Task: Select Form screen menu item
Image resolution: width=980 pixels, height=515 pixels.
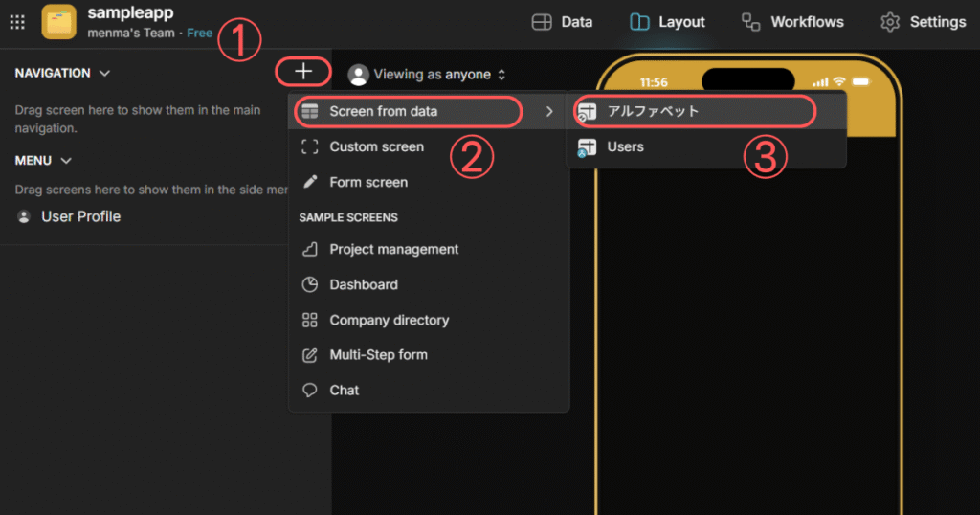Action: point(428,182)
